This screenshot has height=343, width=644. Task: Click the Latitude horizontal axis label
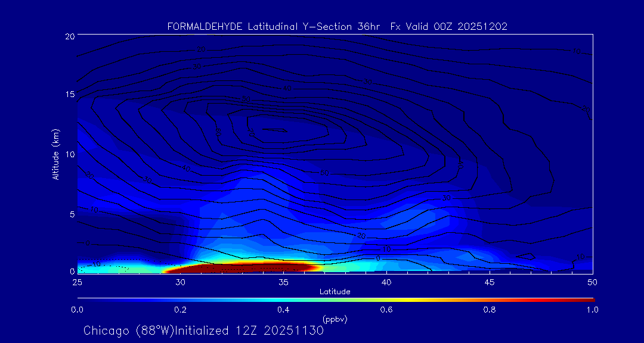(334, 291)
